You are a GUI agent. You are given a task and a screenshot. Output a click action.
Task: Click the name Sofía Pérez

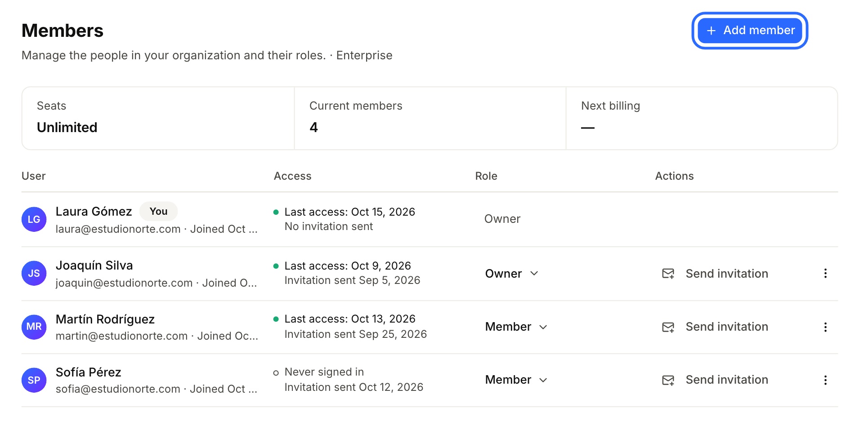(x=89, y=372)
